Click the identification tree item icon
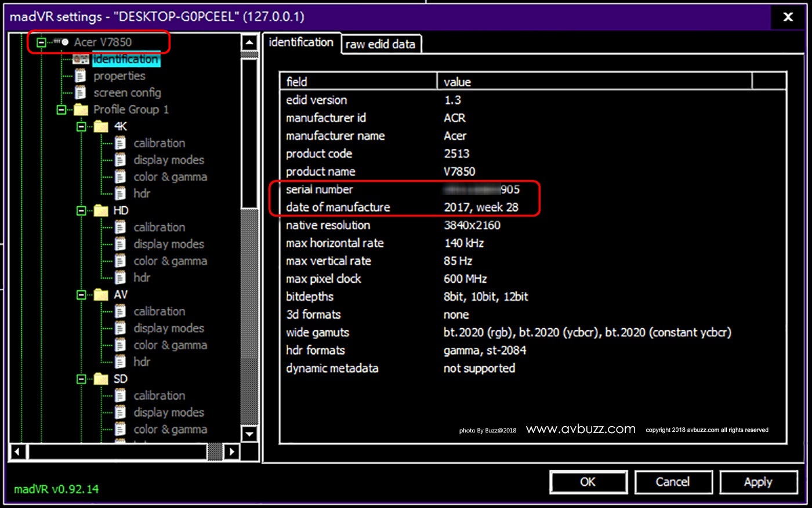 click(x=81, y=59)
